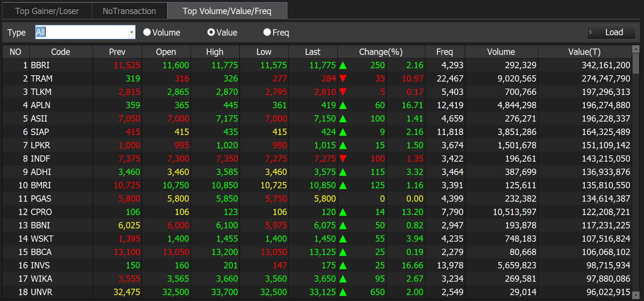Click the green up arrow for LPKR
This screenshot has width=644, height=301.
(x=343, y=145)
